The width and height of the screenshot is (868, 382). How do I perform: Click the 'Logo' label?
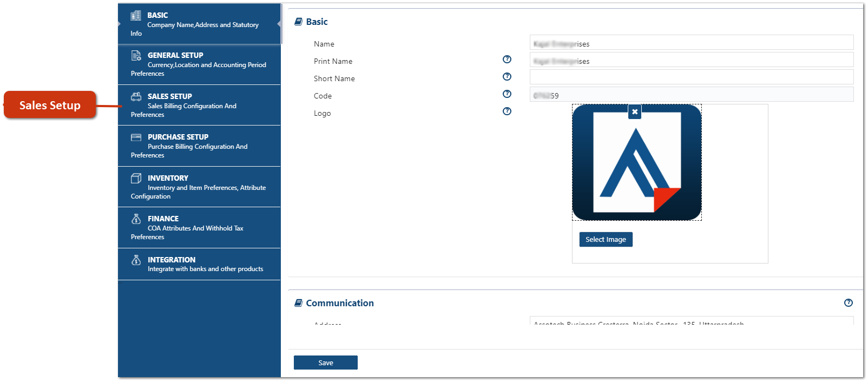[323, 113]
